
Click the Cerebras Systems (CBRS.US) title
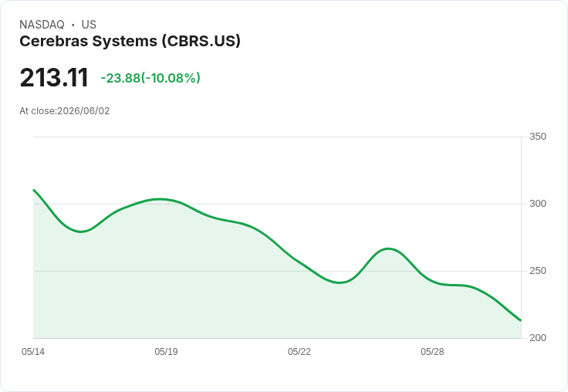[x=130, y=42]
